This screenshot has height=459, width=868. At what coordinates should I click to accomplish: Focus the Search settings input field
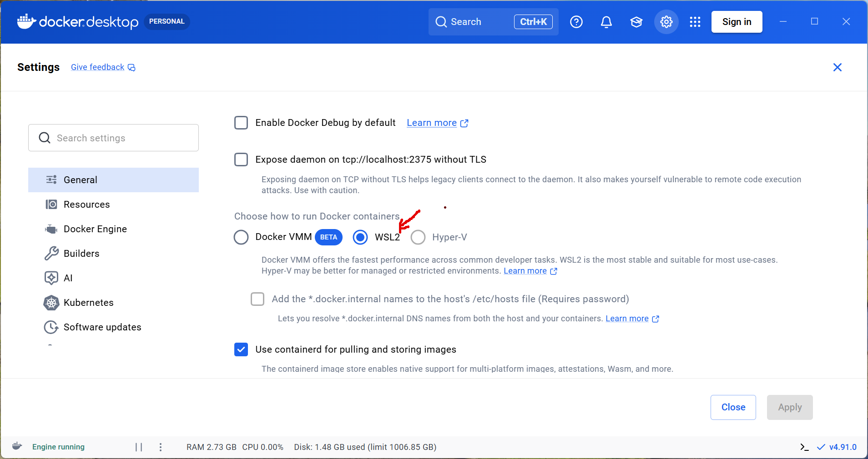pos(113,138)
